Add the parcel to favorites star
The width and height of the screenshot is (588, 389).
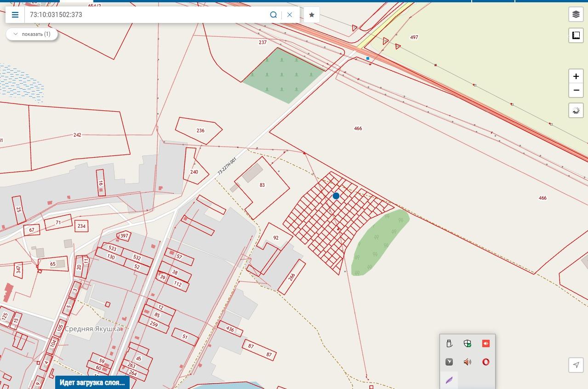click(x=312, y=15)
